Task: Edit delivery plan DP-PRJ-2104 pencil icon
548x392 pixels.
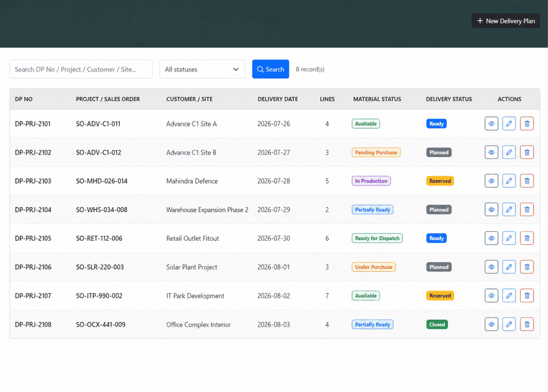Action: pos(509,210)
